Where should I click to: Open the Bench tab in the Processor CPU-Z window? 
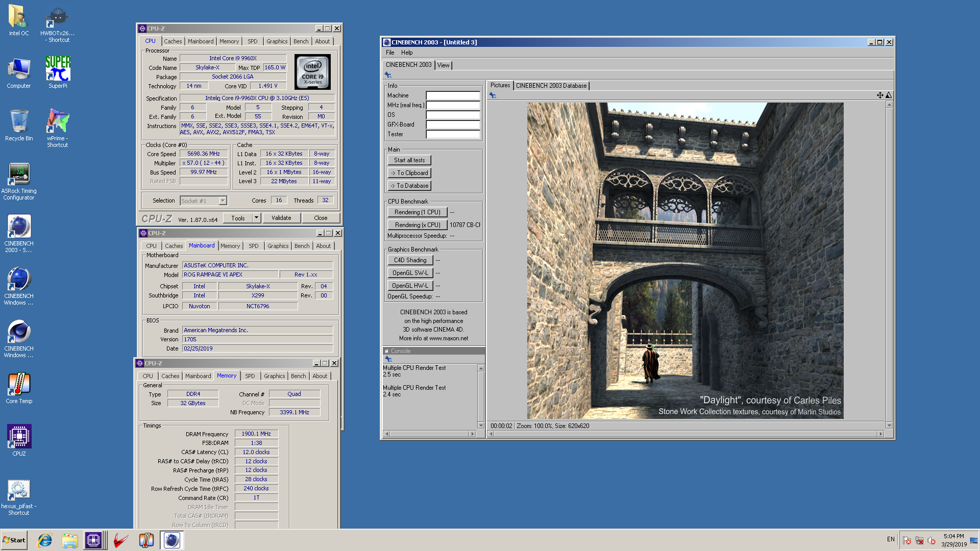click(x=301, y=41)
